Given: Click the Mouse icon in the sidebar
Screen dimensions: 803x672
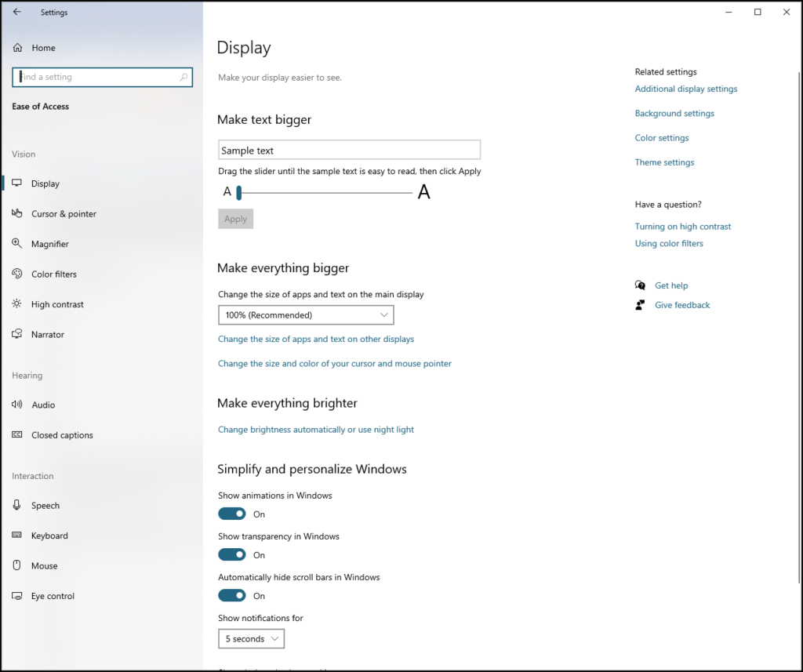Looking at the screenshot, I should pos(17,565).
